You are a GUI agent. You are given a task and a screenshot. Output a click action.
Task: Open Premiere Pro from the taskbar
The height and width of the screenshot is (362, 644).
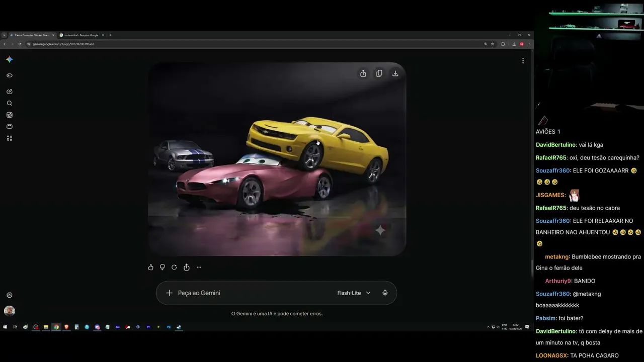[148, 327]
